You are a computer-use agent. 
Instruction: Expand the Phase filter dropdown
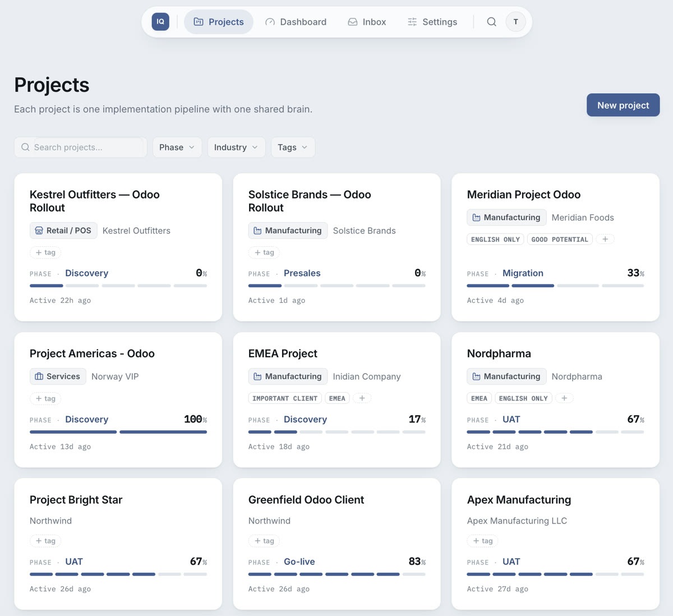(177, 148)
